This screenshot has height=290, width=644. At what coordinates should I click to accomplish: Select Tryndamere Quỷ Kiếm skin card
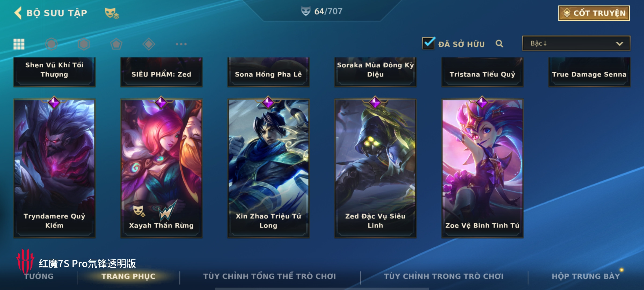pyautogui.click(x=54, y=168)
